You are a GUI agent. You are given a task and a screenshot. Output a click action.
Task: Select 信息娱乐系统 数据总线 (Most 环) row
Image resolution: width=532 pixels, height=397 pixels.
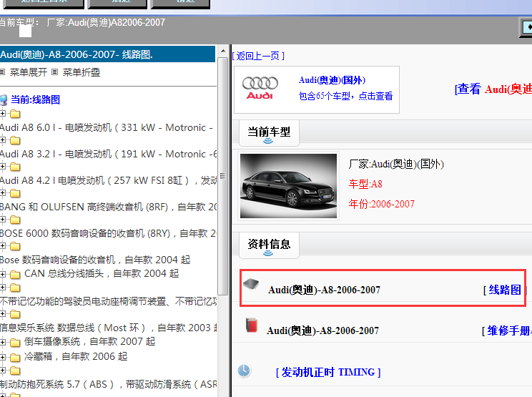tap(108, 328)
